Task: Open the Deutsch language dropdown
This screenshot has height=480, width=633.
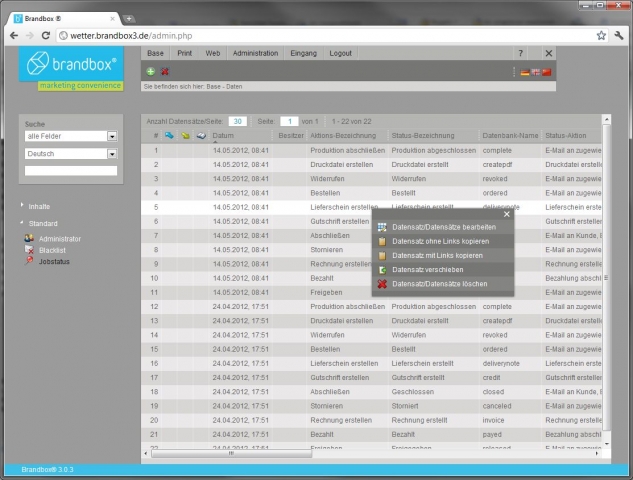Action: [x=112, y=154]
